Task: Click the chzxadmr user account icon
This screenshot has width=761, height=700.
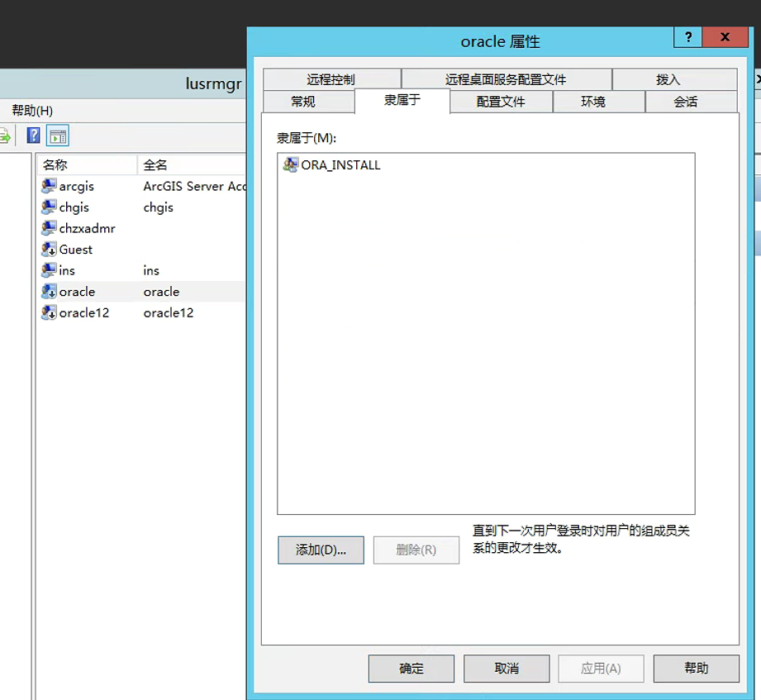Action: [50, 228]
